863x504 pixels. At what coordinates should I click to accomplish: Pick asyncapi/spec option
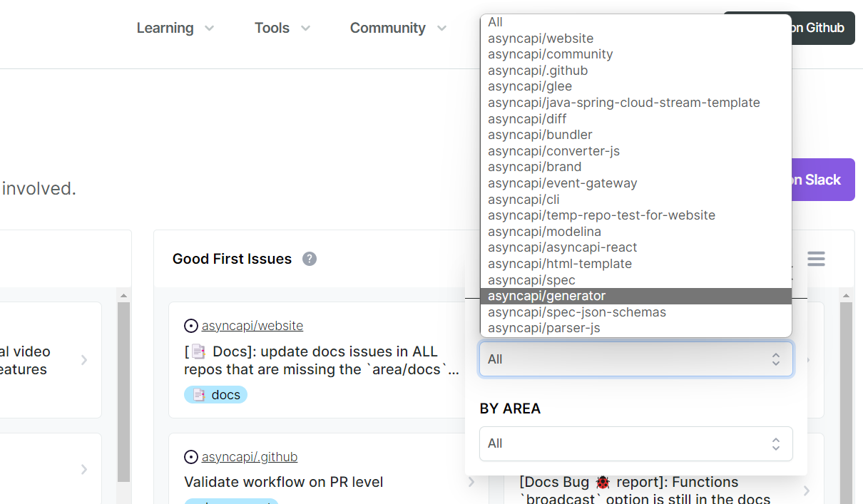point(636,280)
